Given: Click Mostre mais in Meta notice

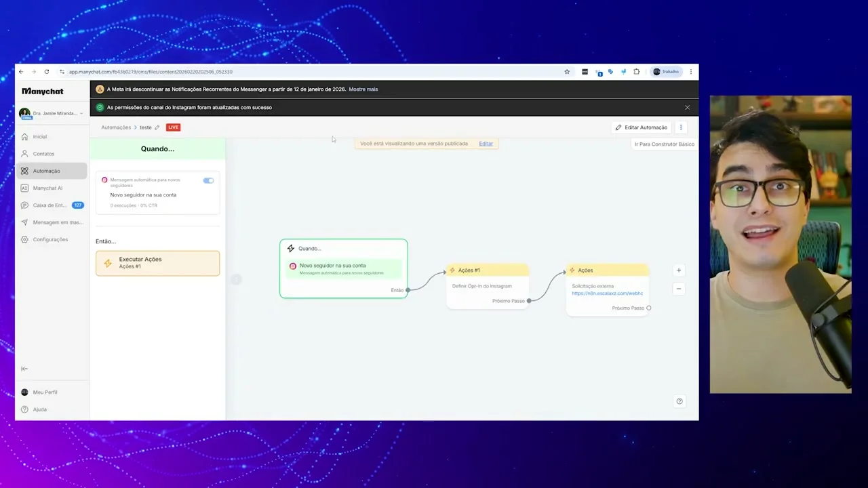Looking at the screenshot, I should click(363, 89).
